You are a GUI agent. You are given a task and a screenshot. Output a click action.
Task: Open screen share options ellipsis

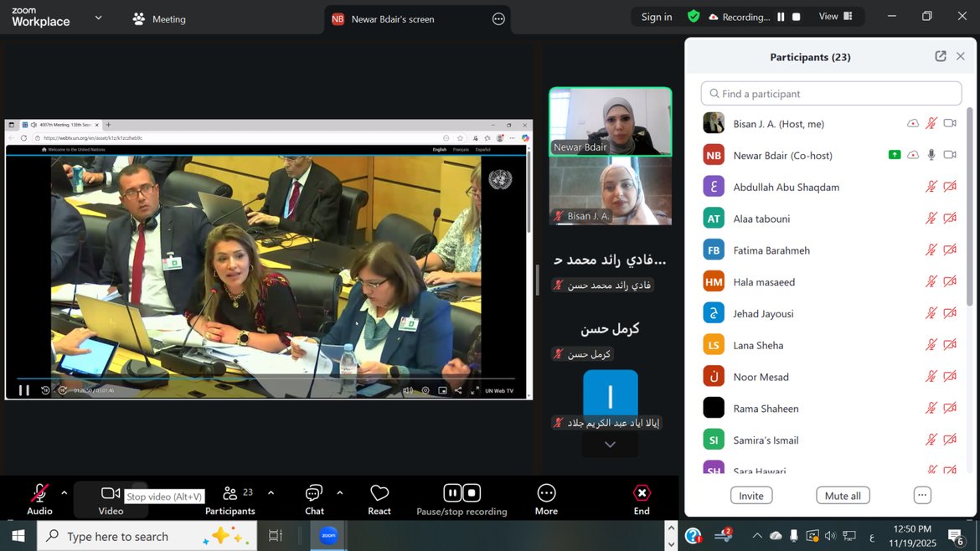pyautogui.click(x=498, y=19)
